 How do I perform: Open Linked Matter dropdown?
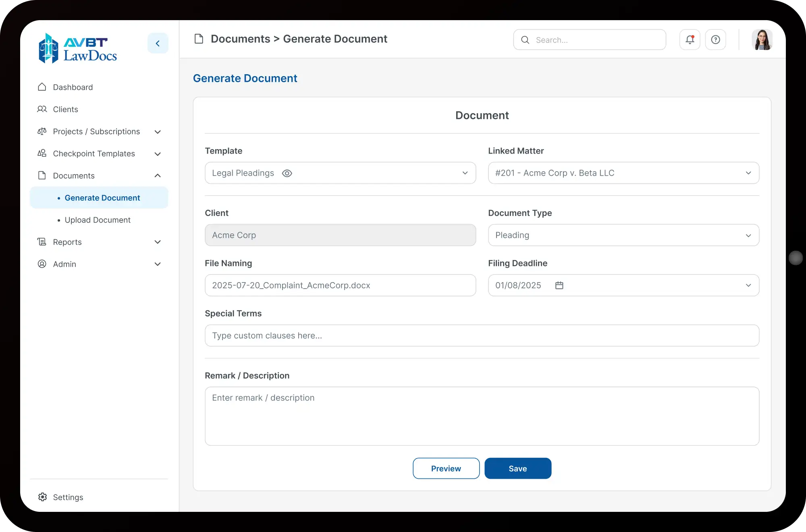click(623, 173)
